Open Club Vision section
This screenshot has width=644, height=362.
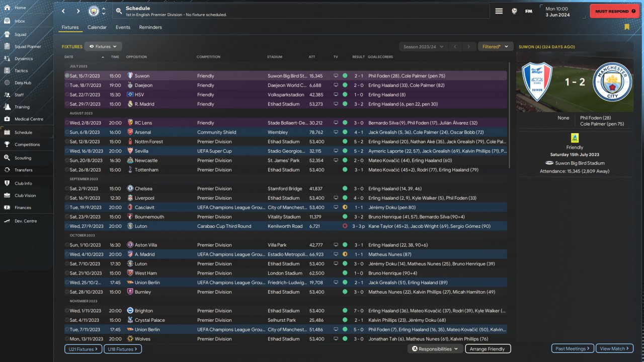tap(26, 196)
